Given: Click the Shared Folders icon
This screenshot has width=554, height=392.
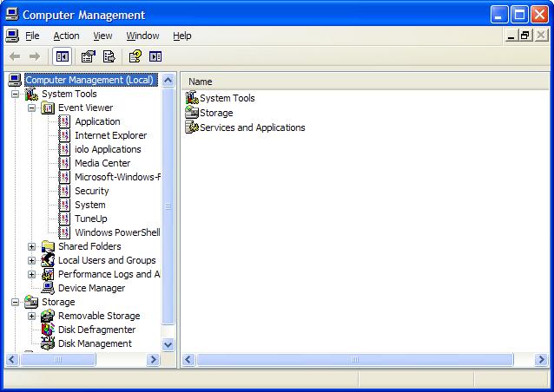Looking at the screenshot, I should [48, 246].
